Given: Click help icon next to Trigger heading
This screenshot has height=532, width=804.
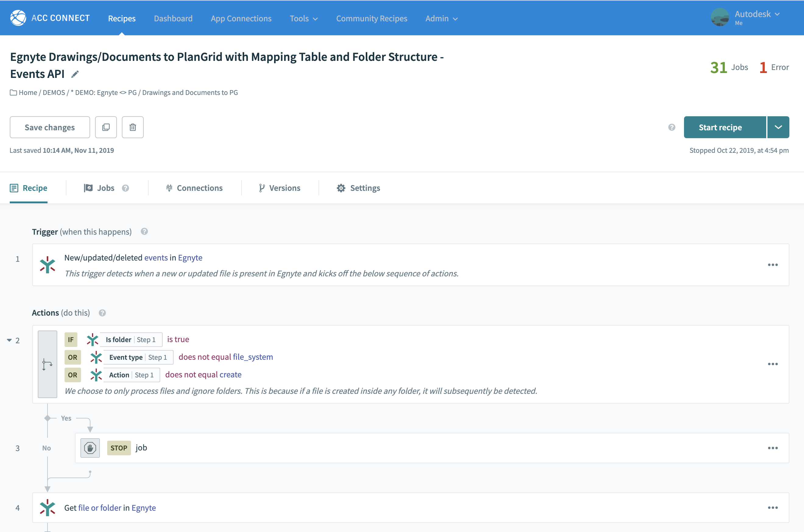Looking at the screenshot, I should 144,231.
